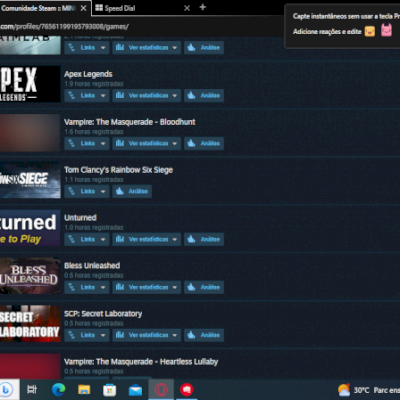Screen dimensions: 400x400
Task: Expand Ver estatísticas for Apex Legends
Action: click(x=146, y=95)
